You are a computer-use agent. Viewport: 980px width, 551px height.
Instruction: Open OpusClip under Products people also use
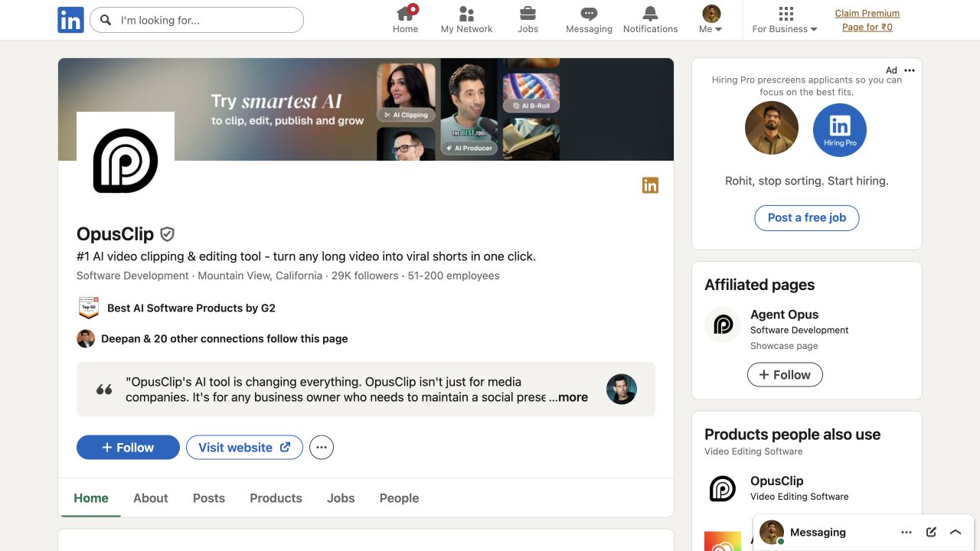pyautogui.click(x=776, y=481)
